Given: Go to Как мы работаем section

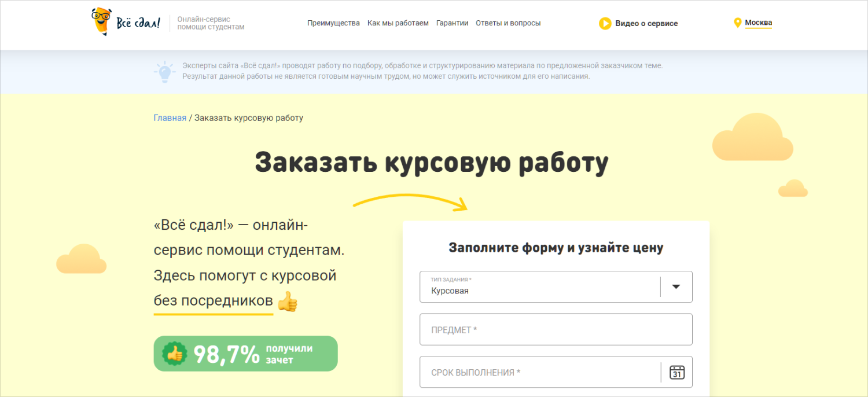Looking at the screenshot, I should (398, 24).
